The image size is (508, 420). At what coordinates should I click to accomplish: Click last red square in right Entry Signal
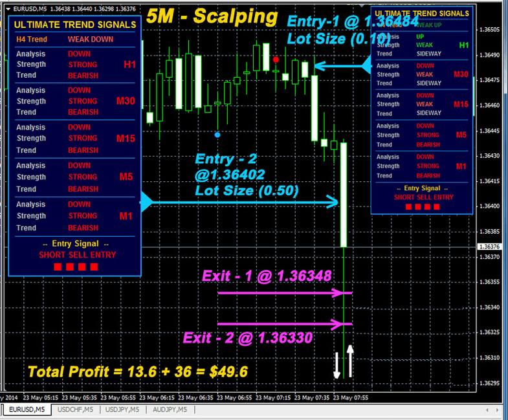pos(436,206)
